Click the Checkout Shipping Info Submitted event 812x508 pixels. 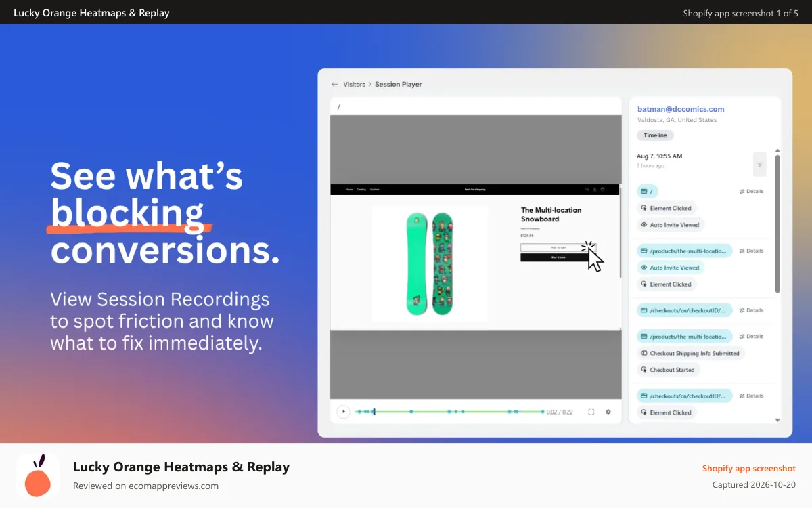click(690, 353)
